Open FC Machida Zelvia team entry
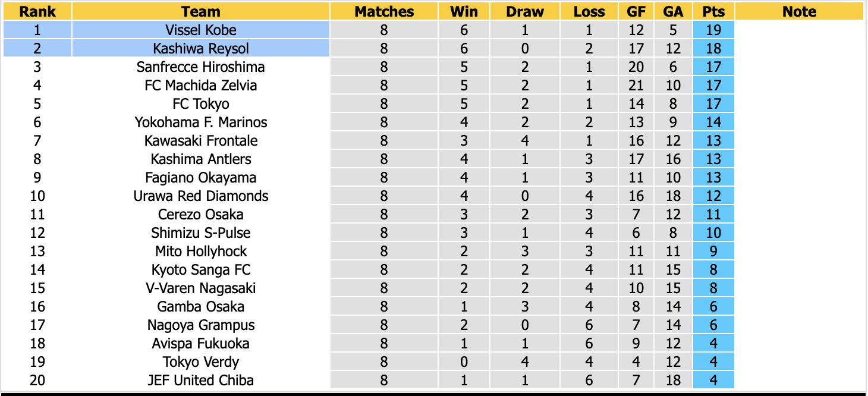The image size is (868, 396). [x=201, y=85]
